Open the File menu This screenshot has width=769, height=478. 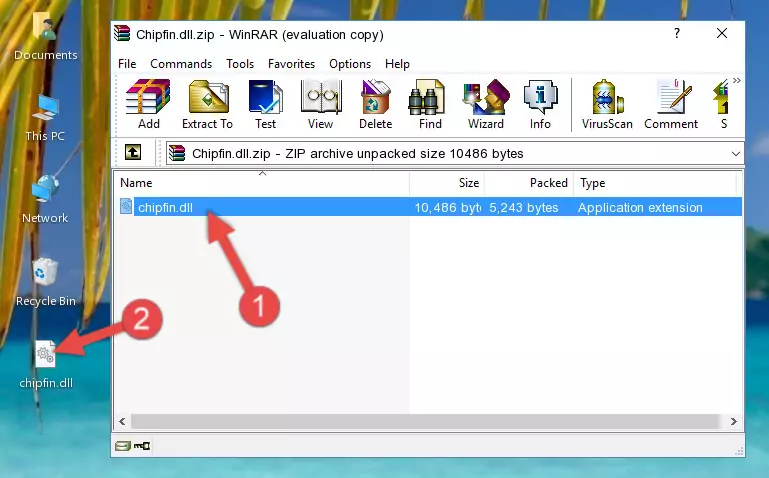(x=127, y=64)
